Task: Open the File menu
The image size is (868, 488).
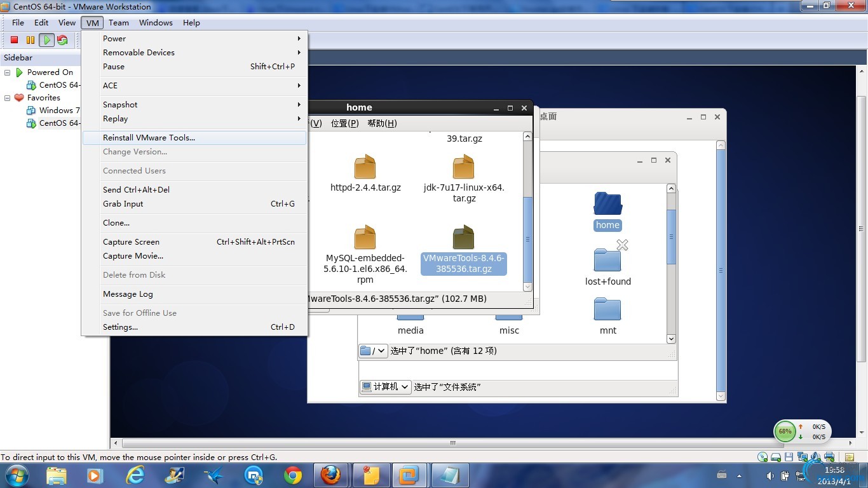Action: pos(18,22)
